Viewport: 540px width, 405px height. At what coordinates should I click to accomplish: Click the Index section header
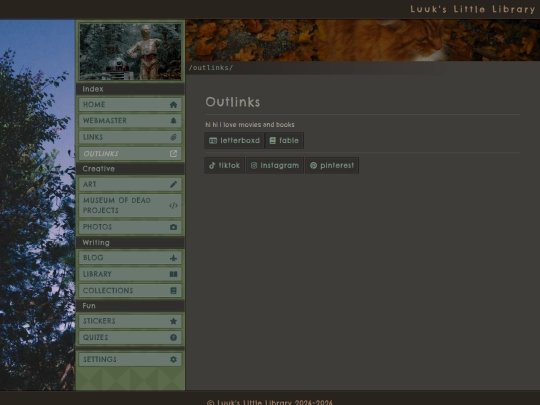93,89
